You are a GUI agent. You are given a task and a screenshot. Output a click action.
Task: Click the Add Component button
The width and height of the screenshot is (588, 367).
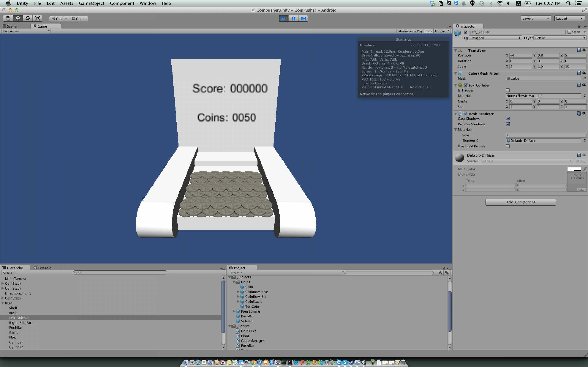tap(520, 202)
